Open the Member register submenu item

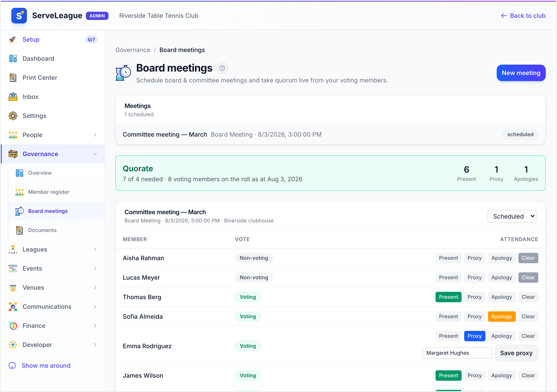coord(56,192)
